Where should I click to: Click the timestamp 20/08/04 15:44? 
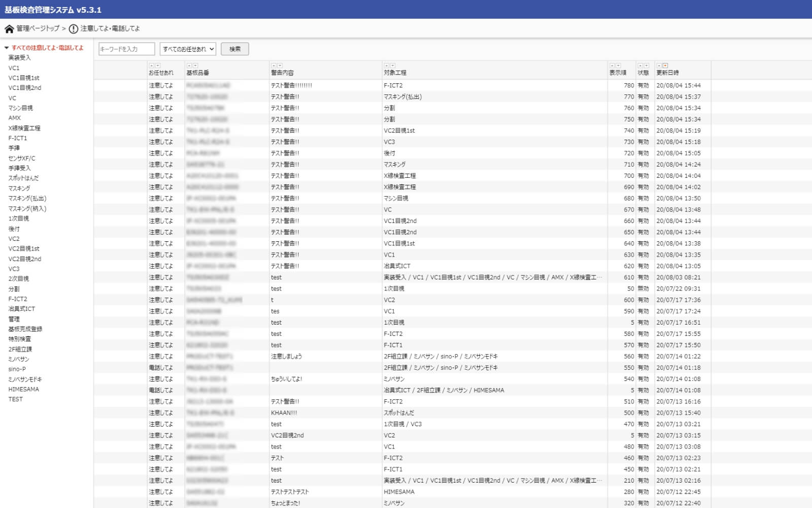pos(679,85)
